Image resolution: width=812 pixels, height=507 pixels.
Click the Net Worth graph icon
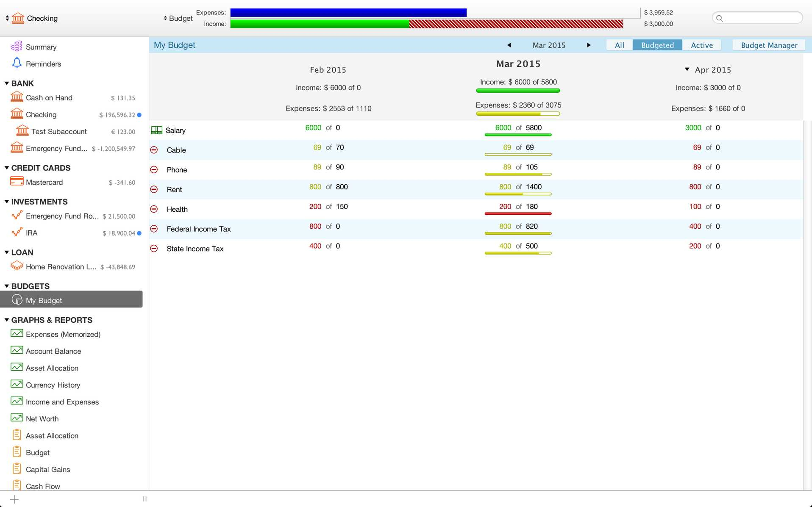coord(17,418)
